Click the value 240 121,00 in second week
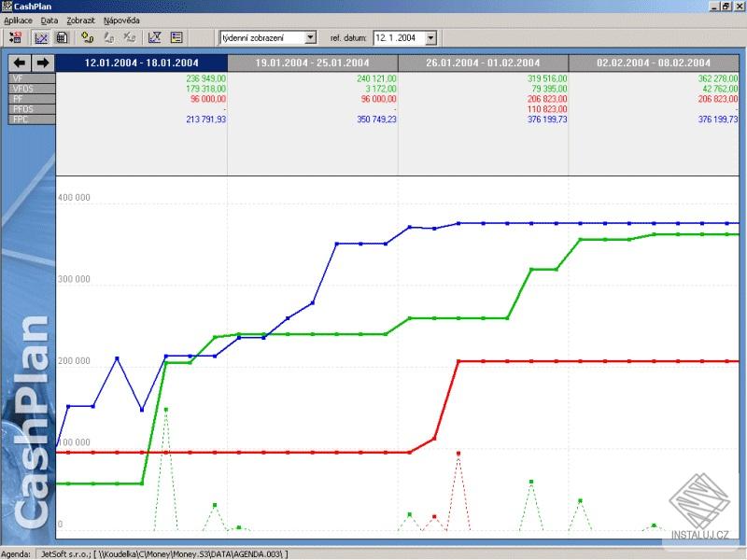This screenshot has height=560, width=747. point(376,78)
